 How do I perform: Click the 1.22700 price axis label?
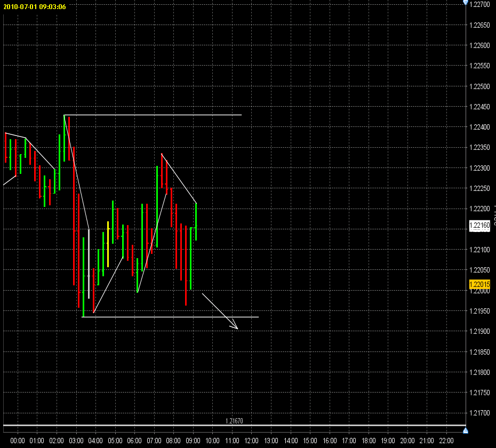pyautogui.click(x=480, y=4)
